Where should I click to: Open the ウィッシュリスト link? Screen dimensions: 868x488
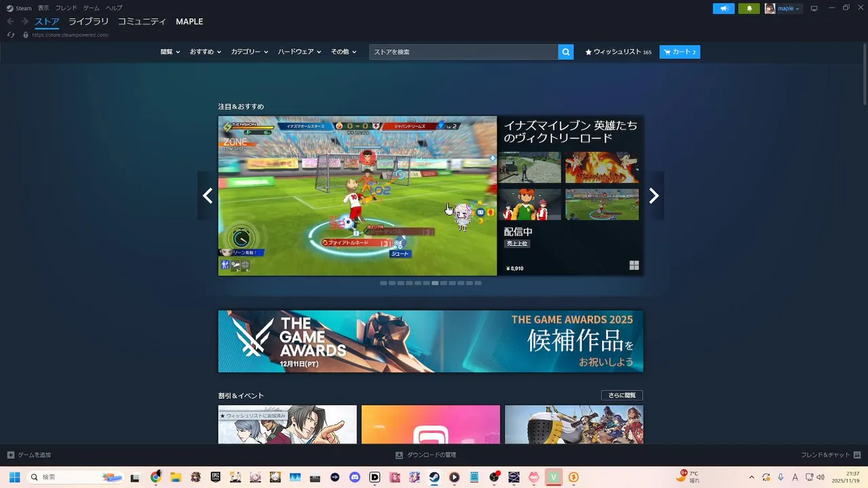[618, 52]
